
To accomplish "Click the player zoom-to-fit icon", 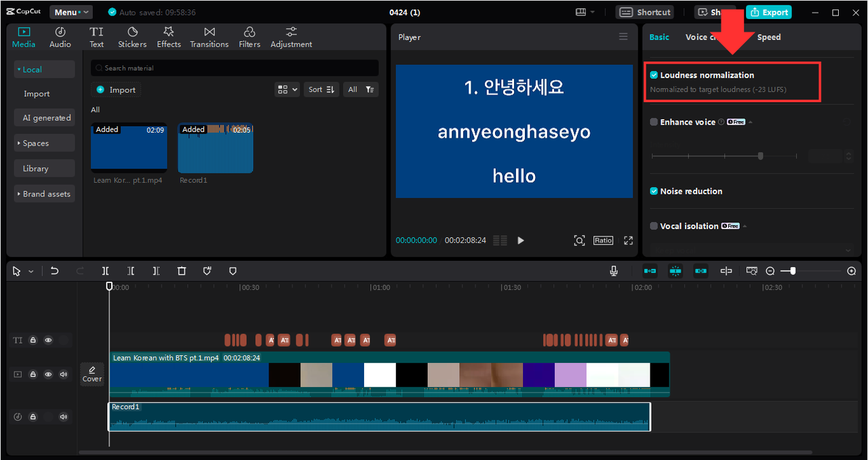I will pyautogui.click(x=579, y=241).
